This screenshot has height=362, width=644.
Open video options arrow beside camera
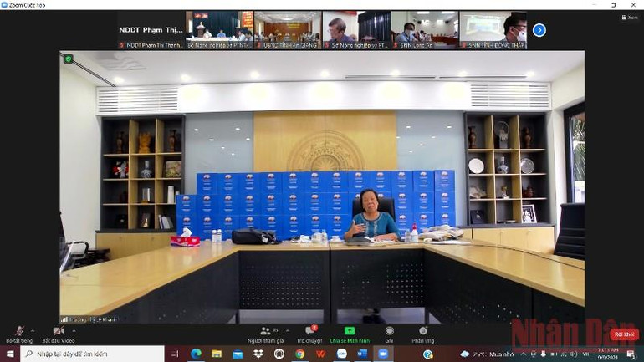74,330
